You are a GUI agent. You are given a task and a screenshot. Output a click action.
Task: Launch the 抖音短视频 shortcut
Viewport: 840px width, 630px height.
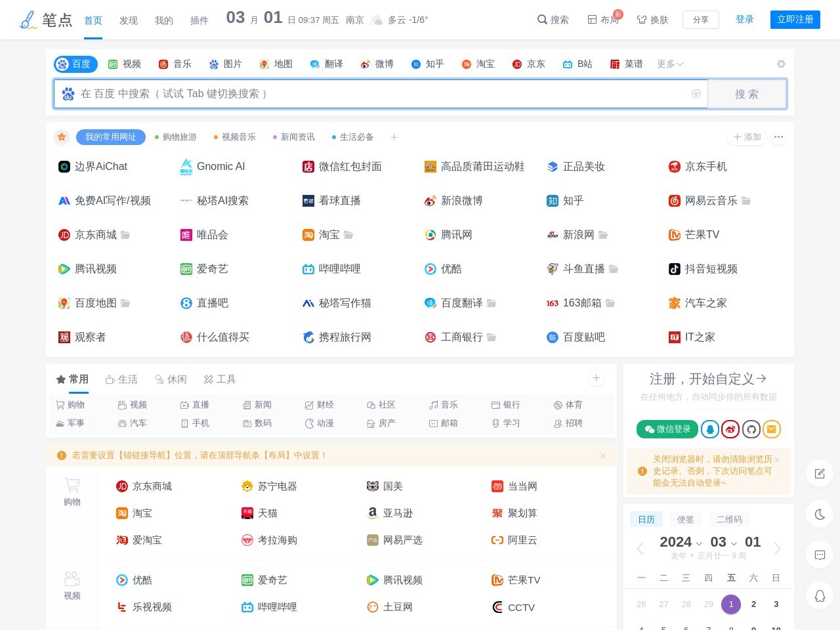point(711,269)
